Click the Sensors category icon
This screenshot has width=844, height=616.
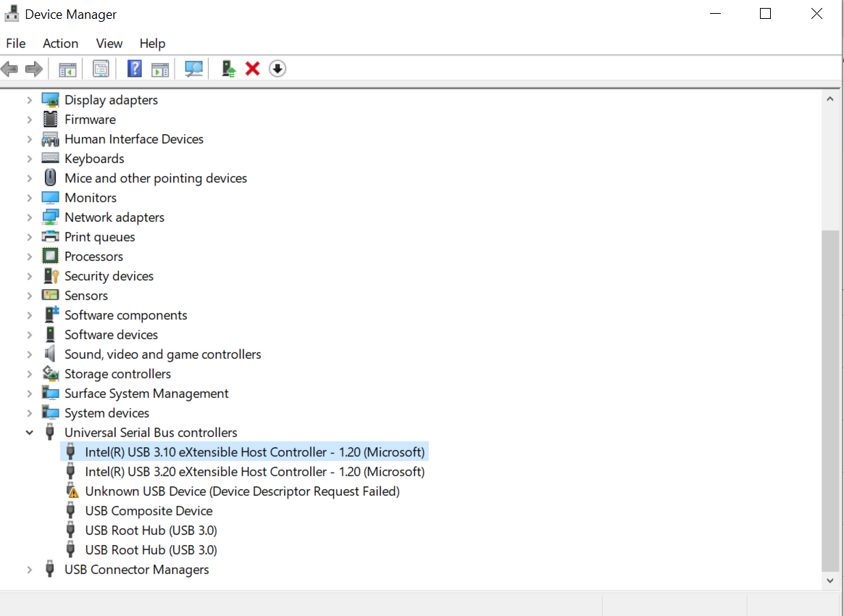tap(50, 295)
